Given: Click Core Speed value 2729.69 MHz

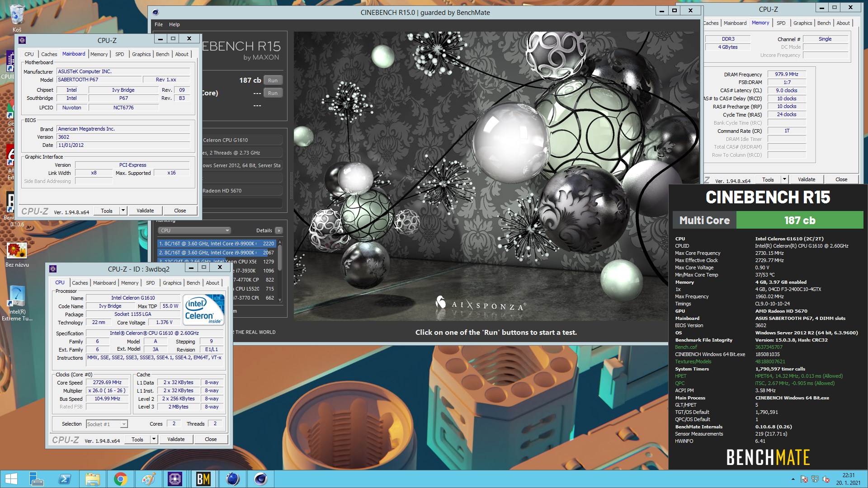Looking at the screenshot, I should [x=108, y=382].
